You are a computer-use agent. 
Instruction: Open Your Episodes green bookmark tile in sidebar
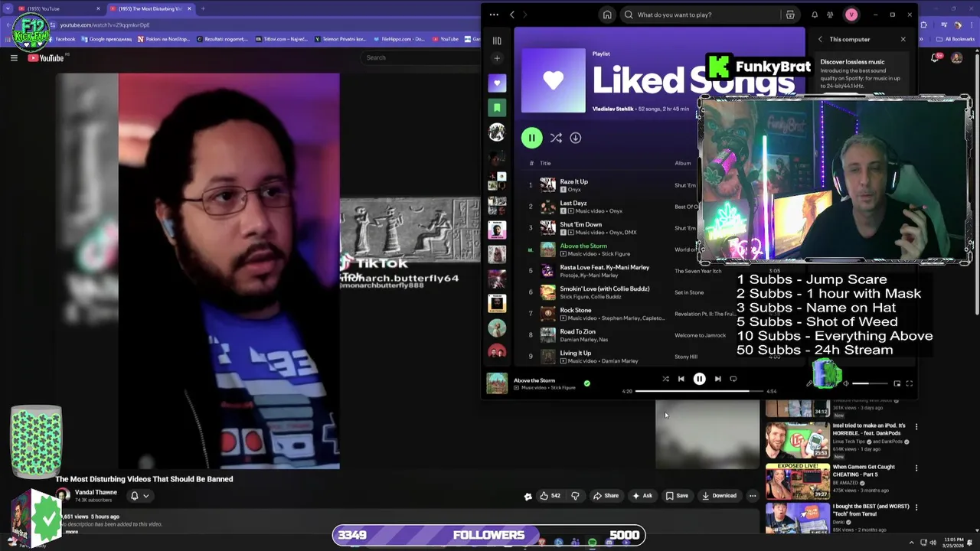pyautogui.click(x=497, y=108)
